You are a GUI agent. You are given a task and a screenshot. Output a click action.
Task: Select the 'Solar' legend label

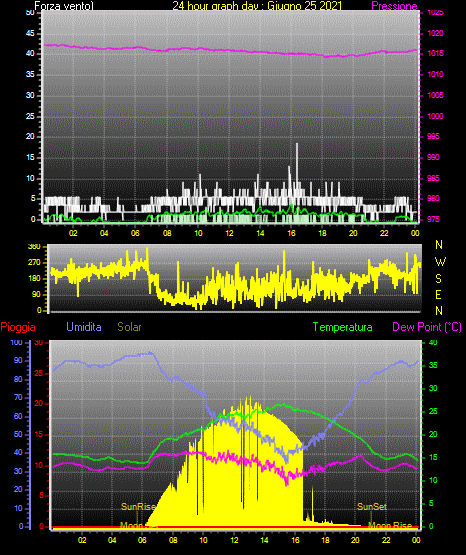(129, 327)
